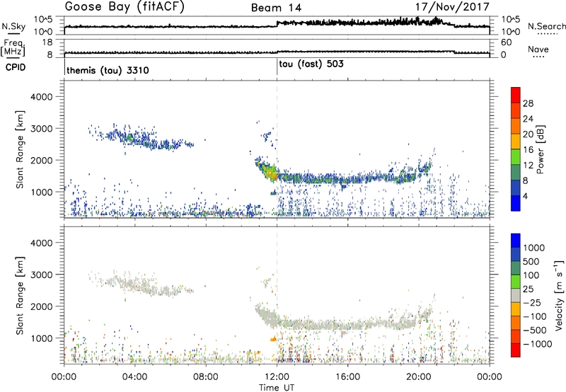This screenshot has width=566, height=392.
Task: Click the orange scatter patch near 12:00 in the velocity panel
Action: tap(273, 340)
